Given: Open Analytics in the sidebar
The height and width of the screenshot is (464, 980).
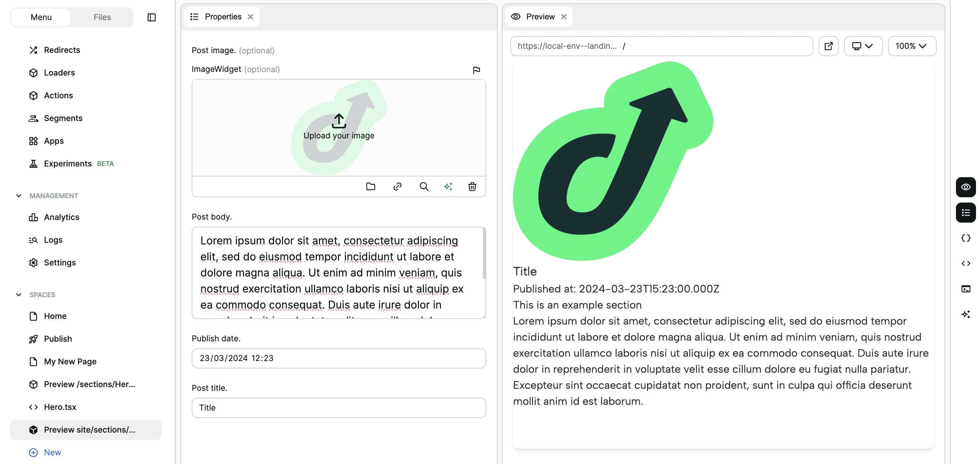Looking at the screenshot, I should (x=61, y=217).
